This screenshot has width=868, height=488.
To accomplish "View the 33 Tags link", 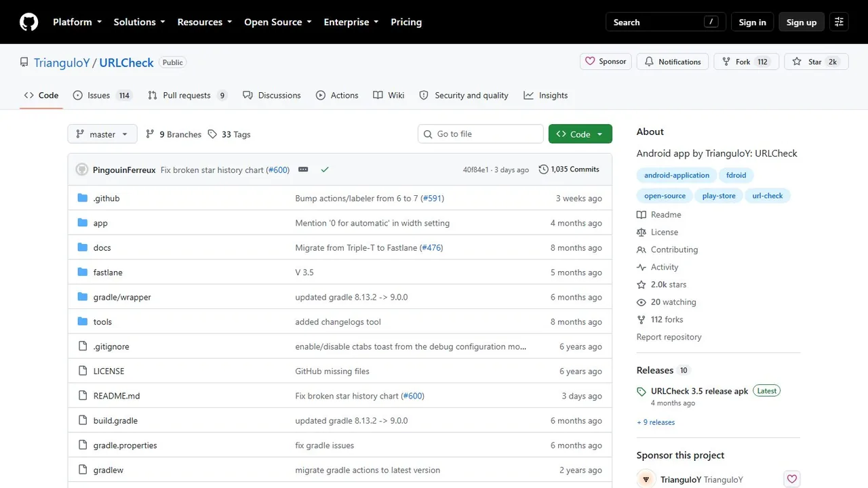I will click(x=229, y=134).
